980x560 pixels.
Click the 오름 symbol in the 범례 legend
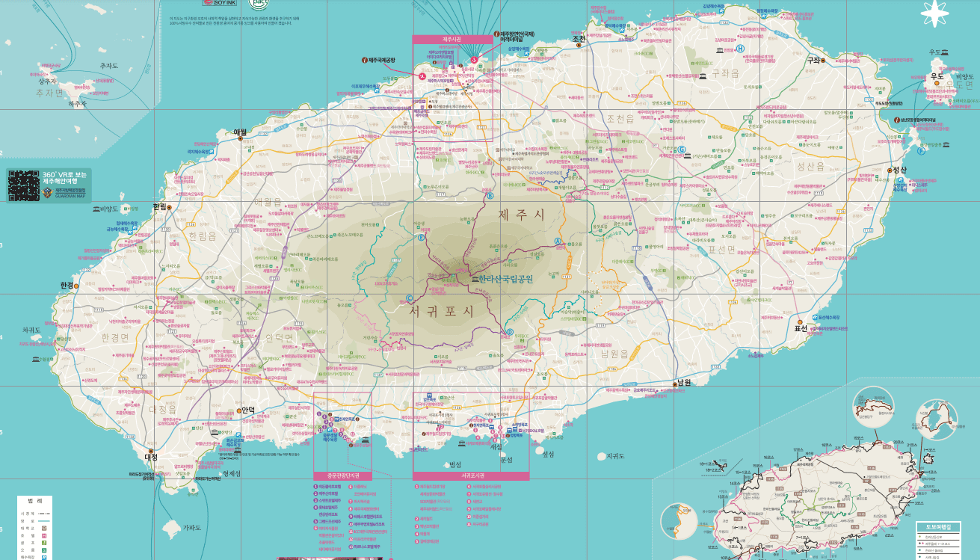[44, 550]
